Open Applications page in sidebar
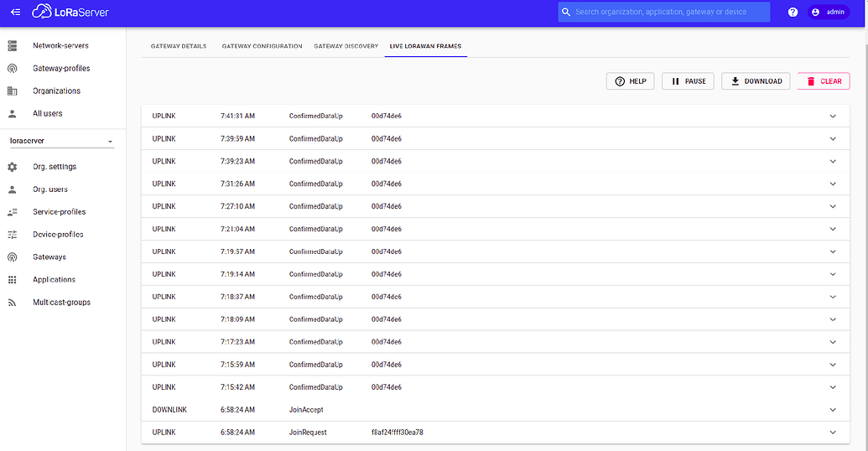Screen dimensions: 868x451 [x=54, y=280]
